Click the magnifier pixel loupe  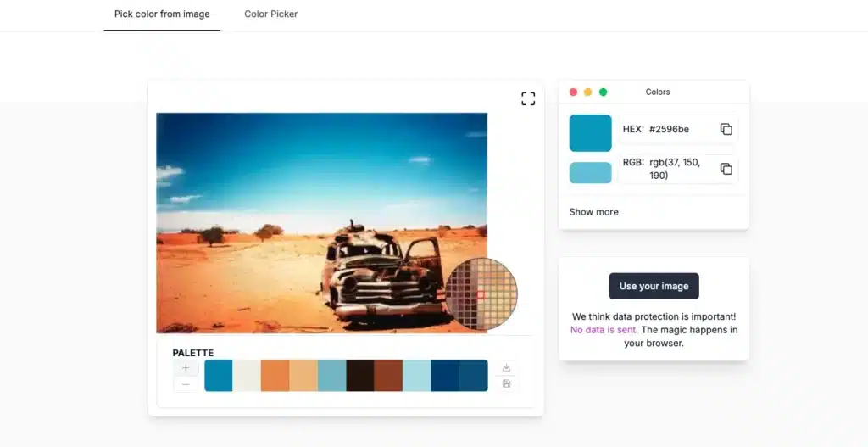pyautogui.click(x=481, y=294)
